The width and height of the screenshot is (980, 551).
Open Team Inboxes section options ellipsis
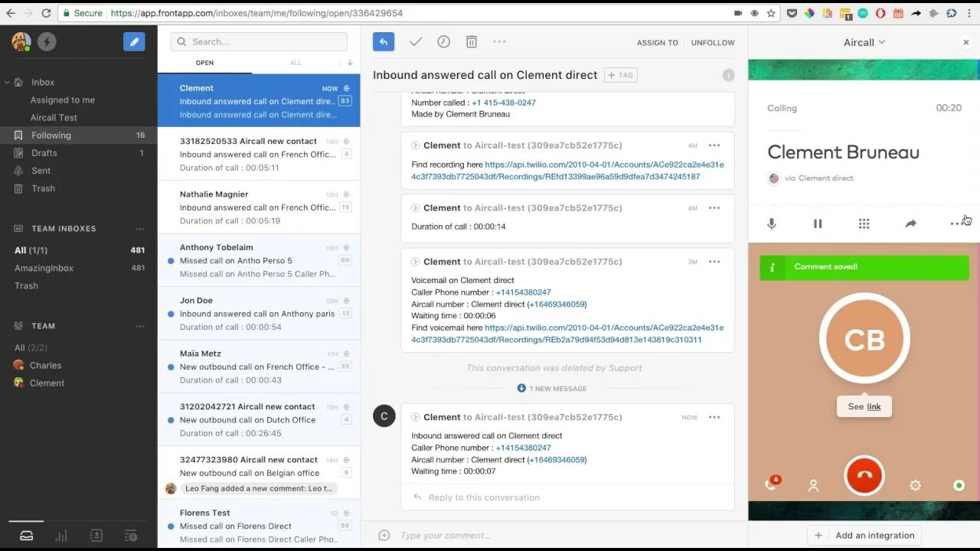pos(140,229)
